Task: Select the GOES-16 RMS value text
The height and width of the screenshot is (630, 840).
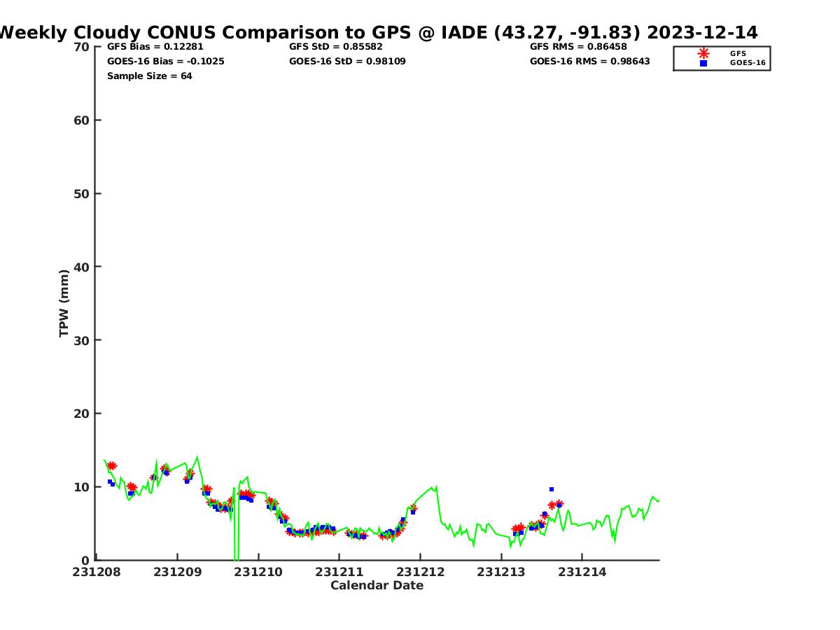Action: 589,62
